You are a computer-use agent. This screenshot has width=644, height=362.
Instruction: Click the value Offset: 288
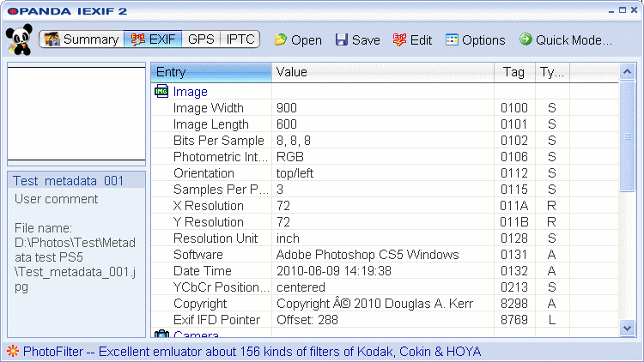307,320
